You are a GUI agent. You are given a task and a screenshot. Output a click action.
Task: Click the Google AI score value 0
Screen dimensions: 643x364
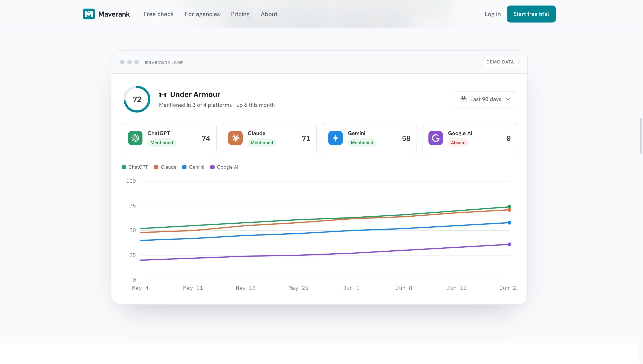click(508, 138)
